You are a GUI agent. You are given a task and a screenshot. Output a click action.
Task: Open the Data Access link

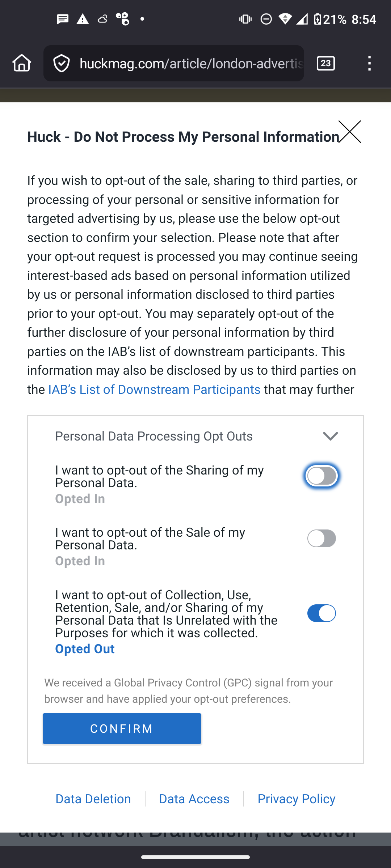tap(194, 799)
